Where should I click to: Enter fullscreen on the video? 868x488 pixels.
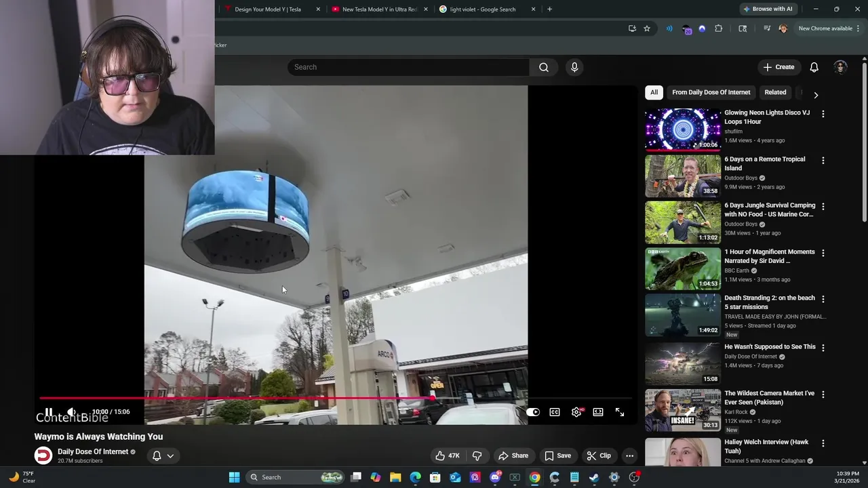[x=620, y=412]
